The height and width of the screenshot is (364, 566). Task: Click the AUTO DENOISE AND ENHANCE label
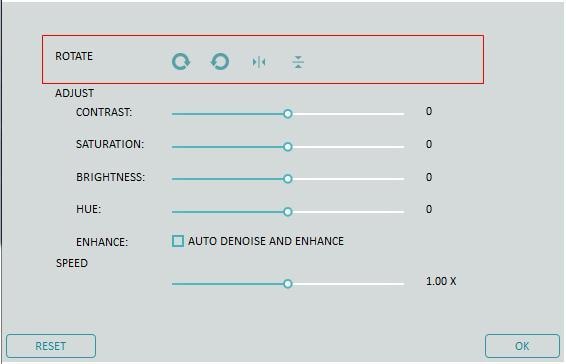(x=266, y=241)
